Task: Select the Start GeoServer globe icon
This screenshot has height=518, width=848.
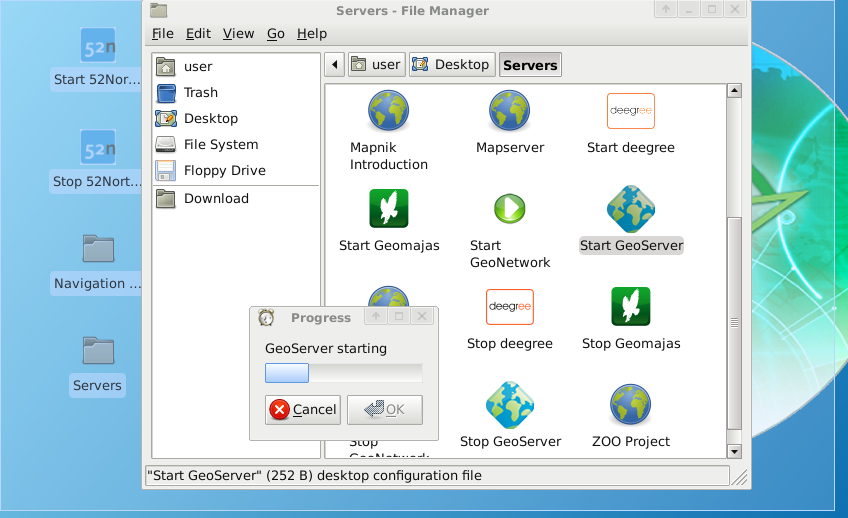Action: click(x=631, y=209)
